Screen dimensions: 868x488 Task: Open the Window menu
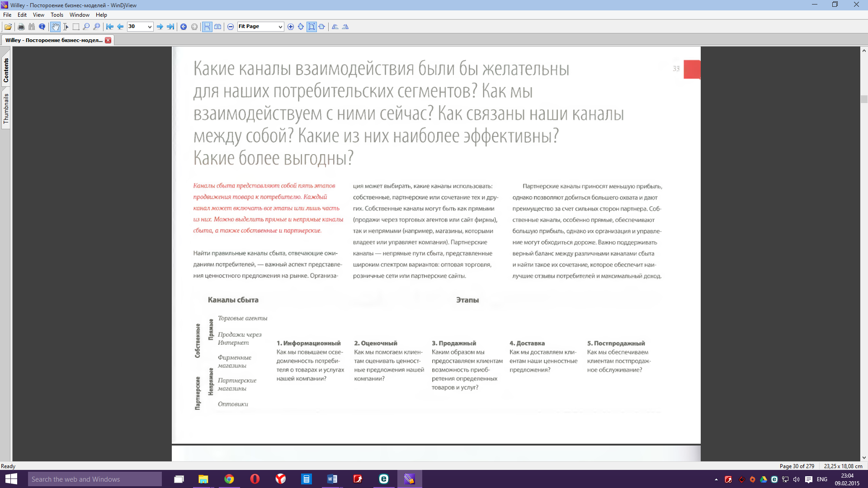point(80,15)
